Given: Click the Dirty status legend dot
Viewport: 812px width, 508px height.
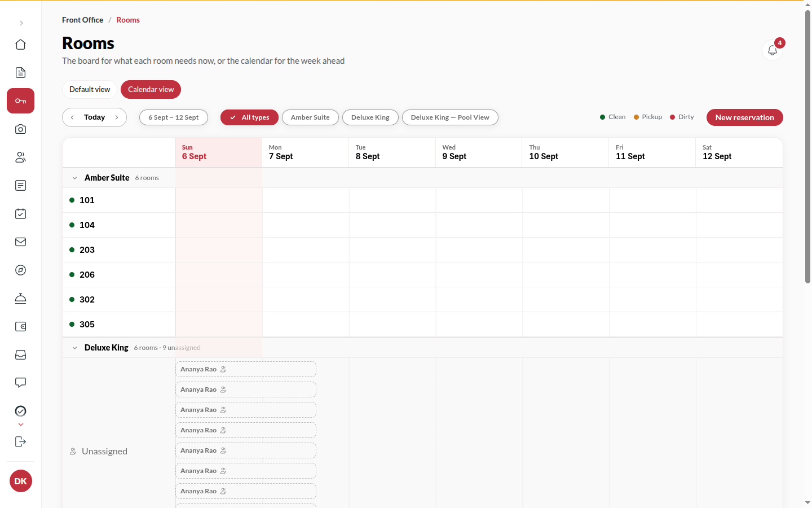Looking at the screenshot, I should coord(672,117).
